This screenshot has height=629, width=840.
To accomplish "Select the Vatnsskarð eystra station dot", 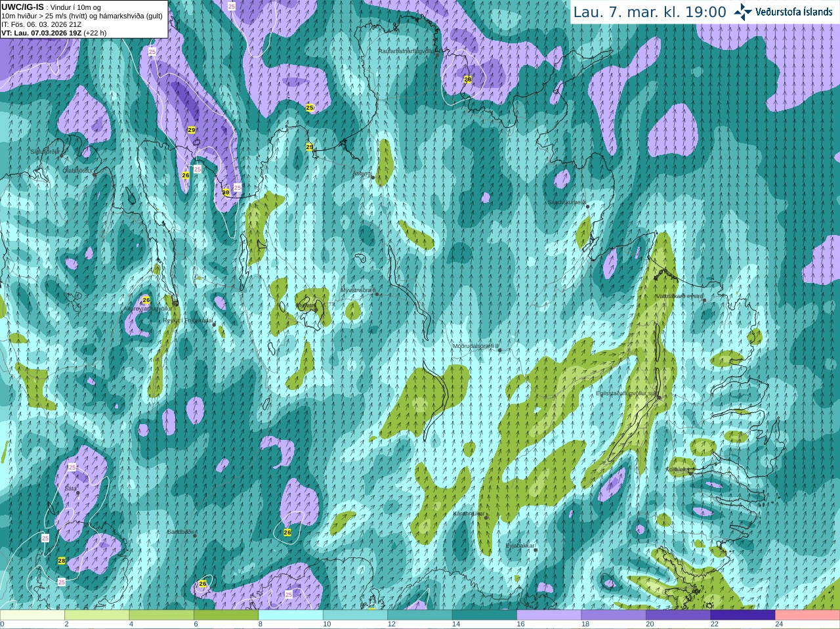I will [704, 300].
